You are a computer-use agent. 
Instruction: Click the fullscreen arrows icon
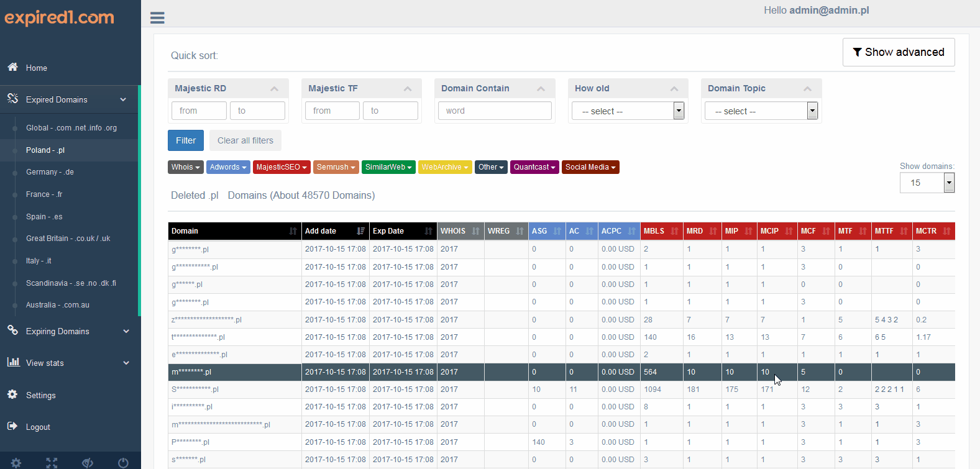[x=52, y=463]
